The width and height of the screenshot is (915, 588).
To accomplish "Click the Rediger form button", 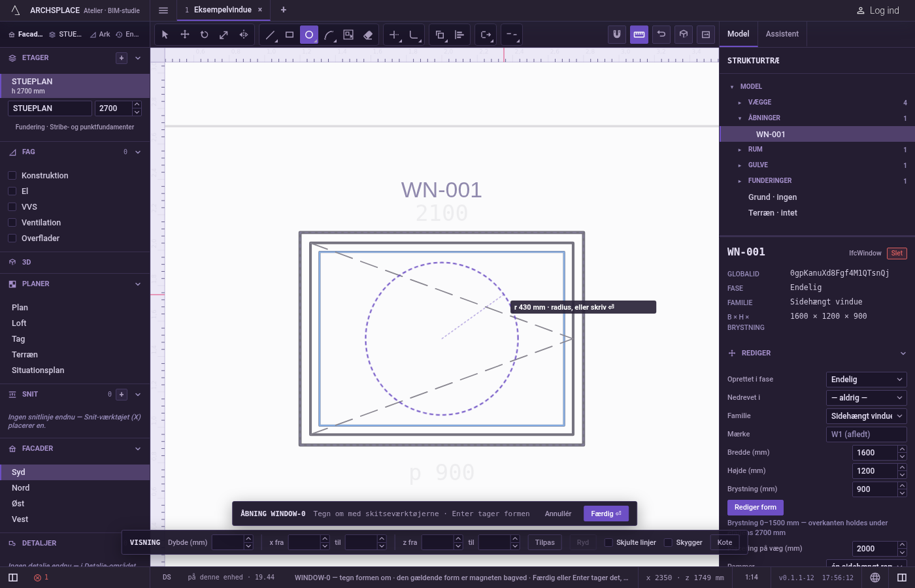I will (x=756, y=508).
